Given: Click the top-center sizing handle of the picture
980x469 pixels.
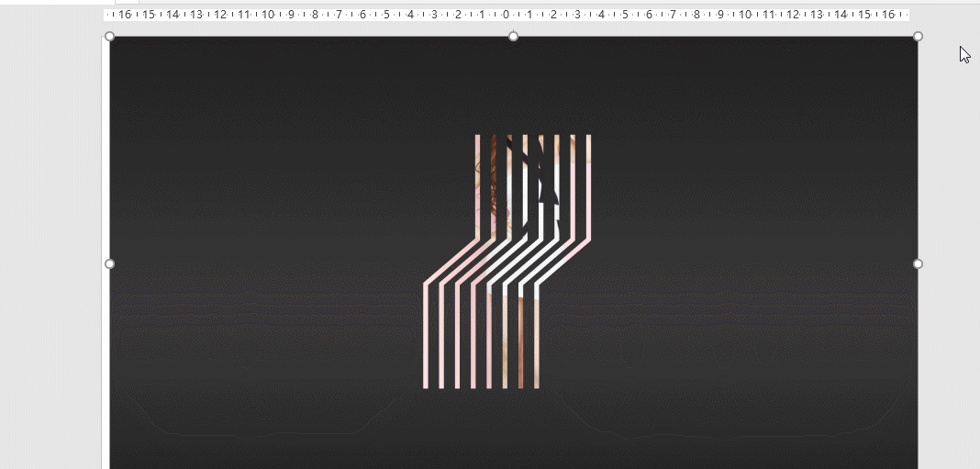Looking at the screenshot, I should (513, 37).
